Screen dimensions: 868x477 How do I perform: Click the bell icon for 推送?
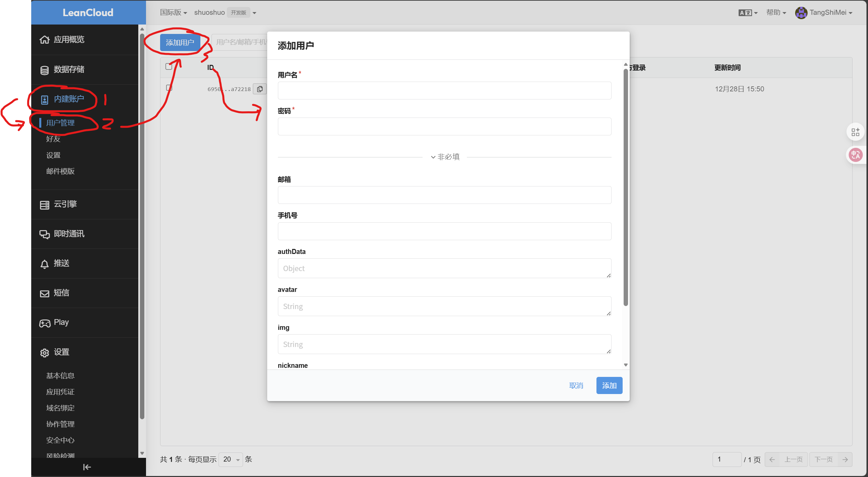tap(45, 264)
